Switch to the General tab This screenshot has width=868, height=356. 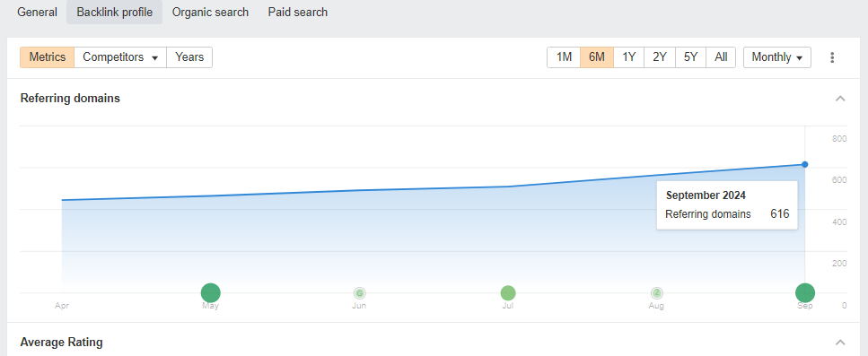[37, 13]
